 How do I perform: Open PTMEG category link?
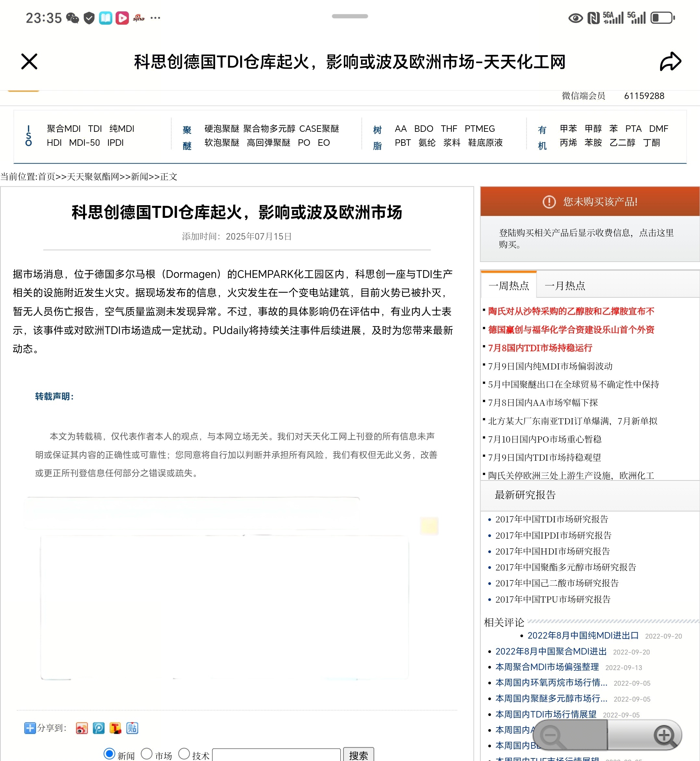(480, 129)
